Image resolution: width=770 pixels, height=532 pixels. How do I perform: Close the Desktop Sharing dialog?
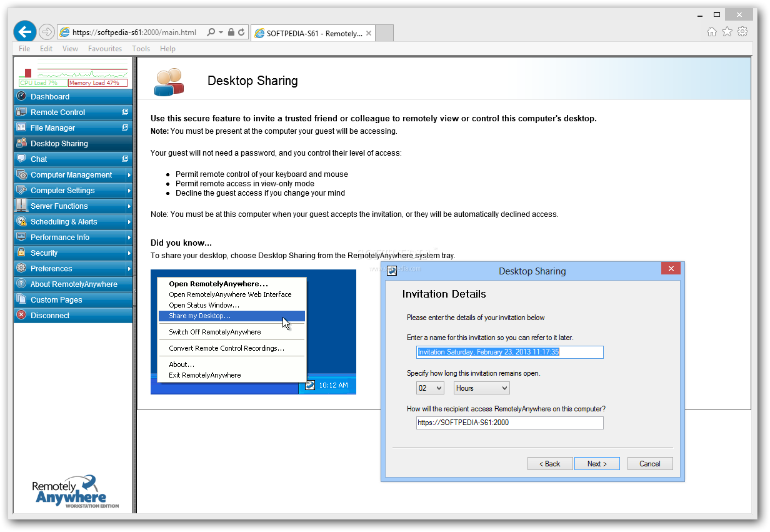[671, 269]
